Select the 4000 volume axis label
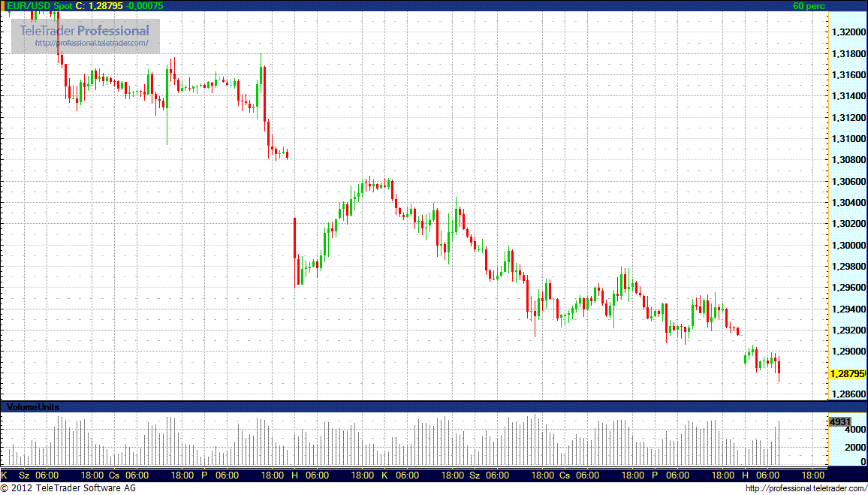The image size is (868, 495). [855, 429]
